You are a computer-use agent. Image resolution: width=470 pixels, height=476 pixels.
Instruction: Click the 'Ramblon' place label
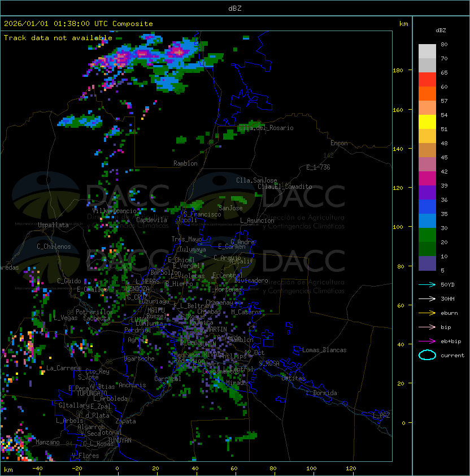click(x=185, y=163)
